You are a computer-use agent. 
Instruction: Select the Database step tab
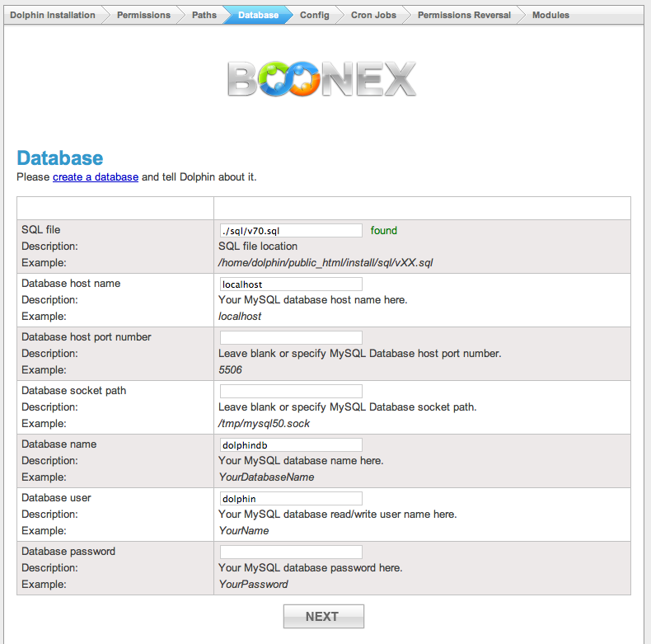[258, 15]
